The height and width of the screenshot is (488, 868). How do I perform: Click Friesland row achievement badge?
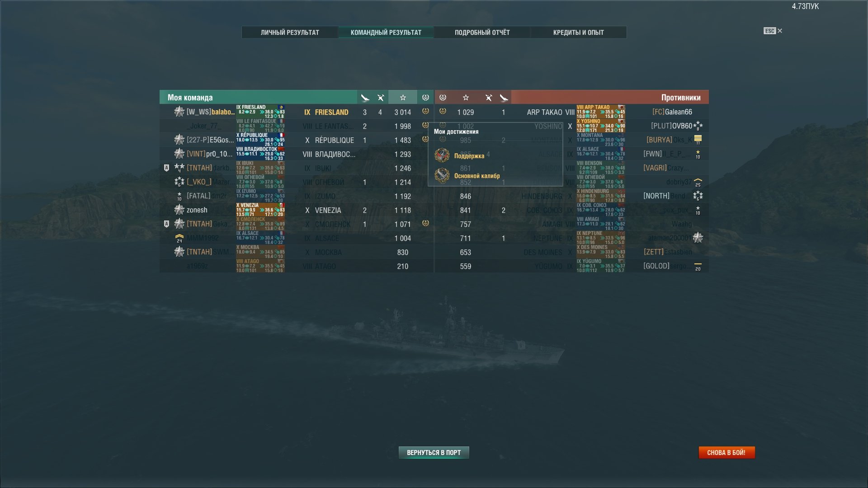point(425,111)
